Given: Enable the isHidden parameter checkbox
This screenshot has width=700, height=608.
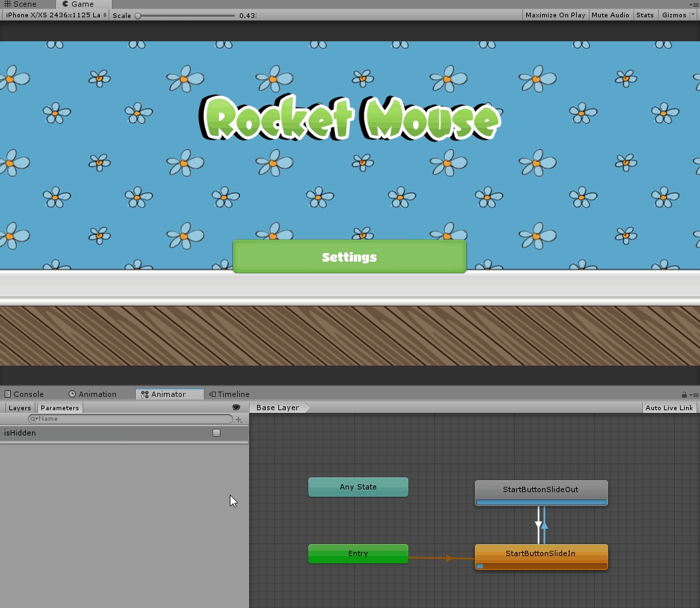Looking at the screenshot, I should [216, 433].
